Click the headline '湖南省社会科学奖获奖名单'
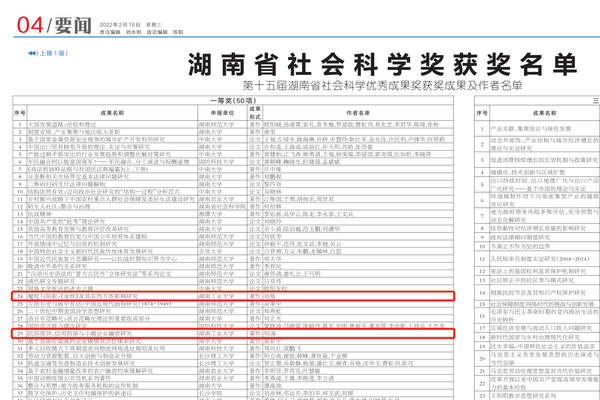 click(382, 64)
